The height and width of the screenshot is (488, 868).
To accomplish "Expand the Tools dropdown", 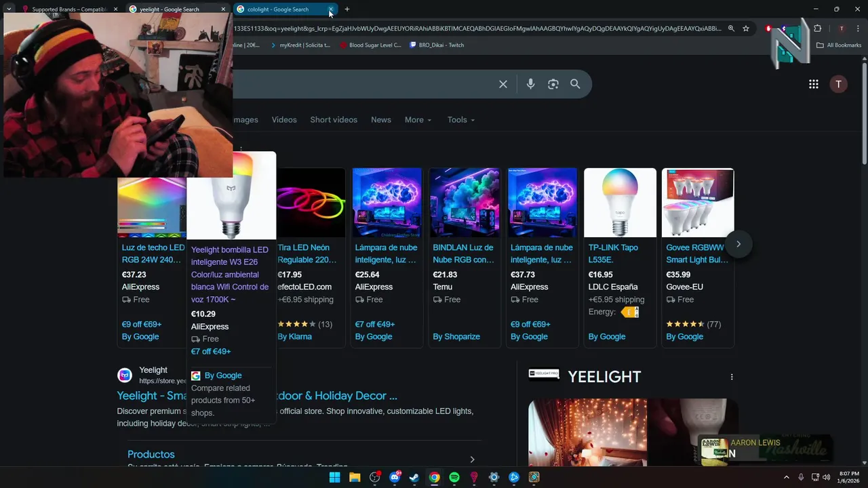I will (461, 120).
